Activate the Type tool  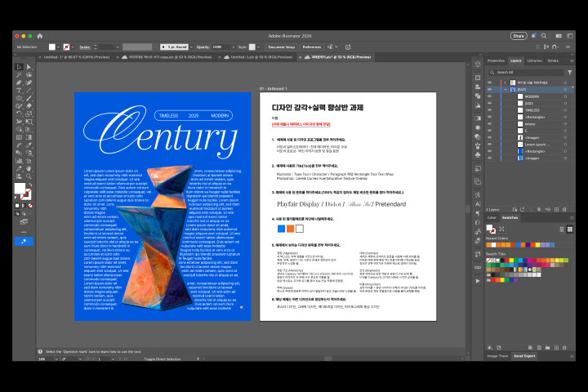[19, 91]
